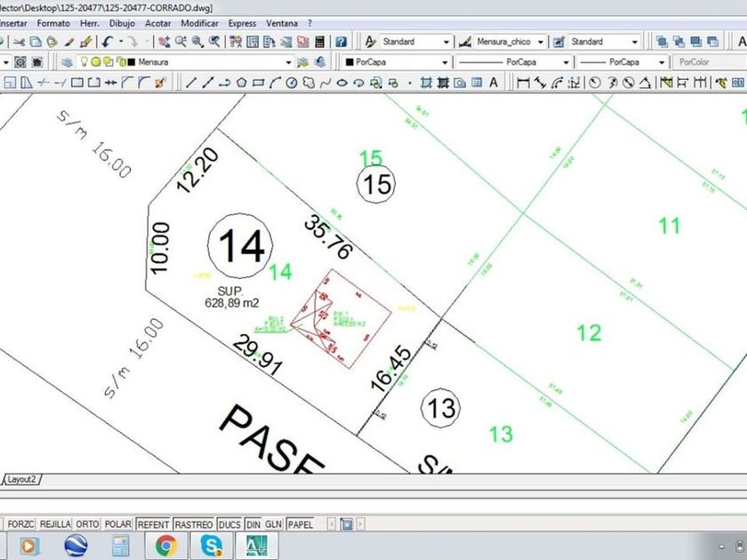The width and height of the screenshot is (747, 560).
Task: Select the Match Properties brush icon
Action: (x=86, y=42)
